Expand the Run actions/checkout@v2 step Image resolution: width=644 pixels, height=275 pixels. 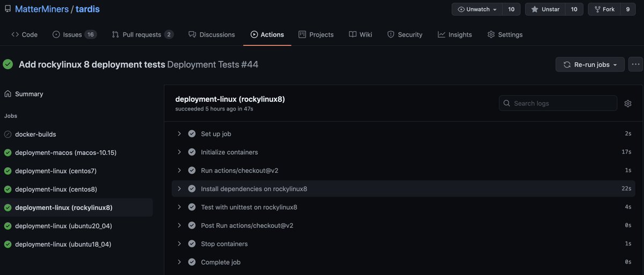(179, 170)
